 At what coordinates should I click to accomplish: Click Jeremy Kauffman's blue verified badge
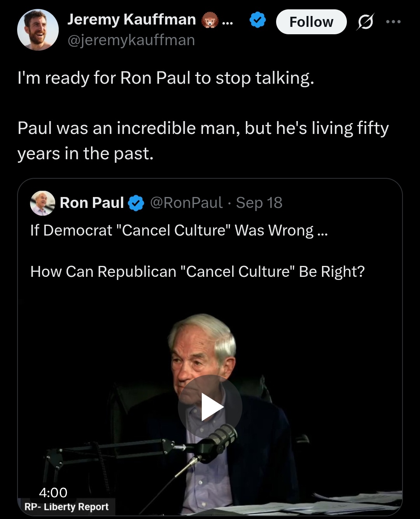[x=257, y=20]
